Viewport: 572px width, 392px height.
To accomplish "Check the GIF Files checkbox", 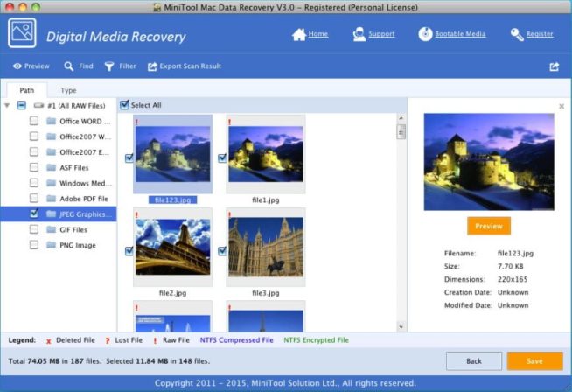I will 34,229.
